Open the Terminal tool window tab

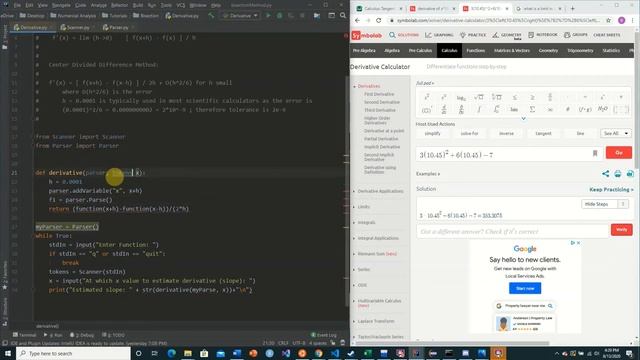pyautogui.click(x=24, y=335)
